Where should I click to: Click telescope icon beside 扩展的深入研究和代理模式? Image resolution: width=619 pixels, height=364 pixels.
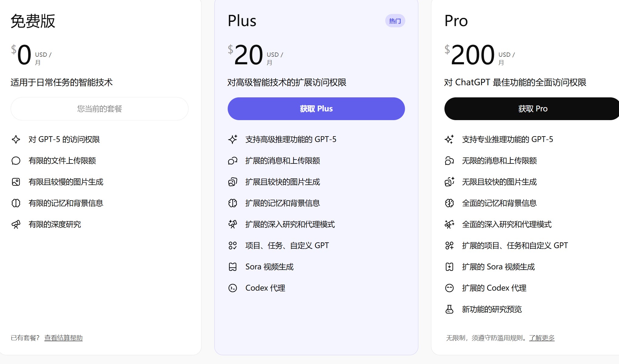click(x=233, y=224)
